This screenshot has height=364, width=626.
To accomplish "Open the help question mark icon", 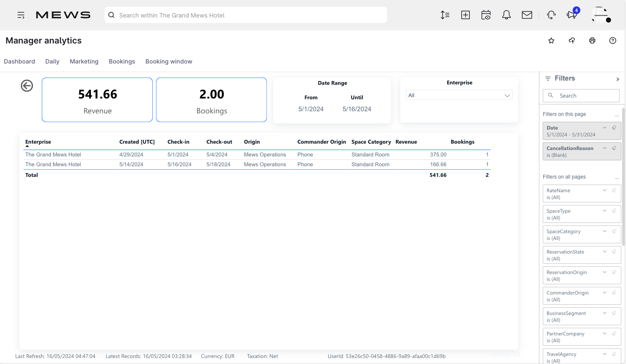I will (613, 40).
